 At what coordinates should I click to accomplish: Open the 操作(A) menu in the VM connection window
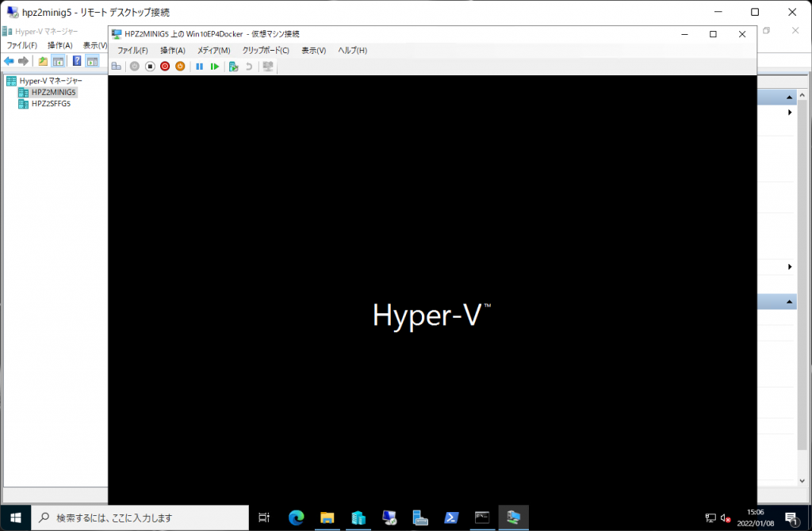coord(172,50)
